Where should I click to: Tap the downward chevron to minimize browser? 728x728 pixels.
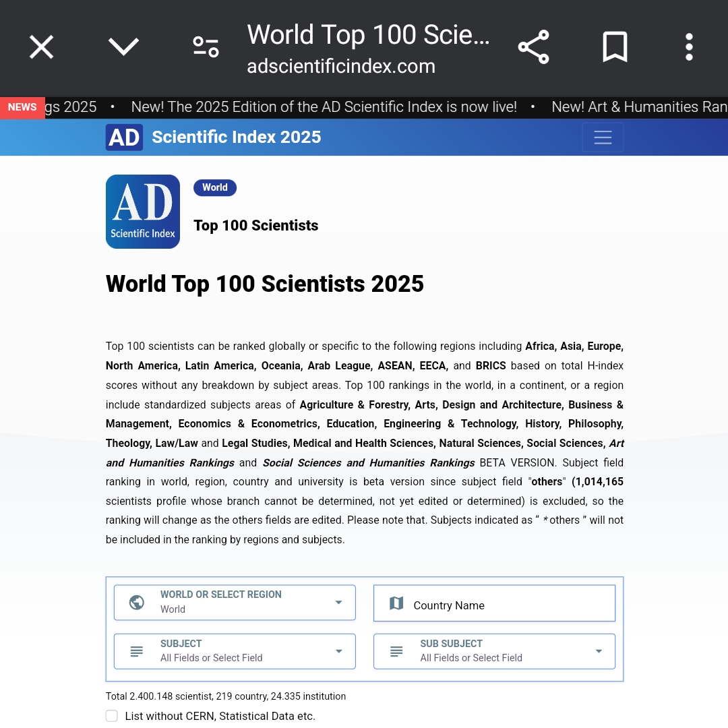[x=123, y=47]
